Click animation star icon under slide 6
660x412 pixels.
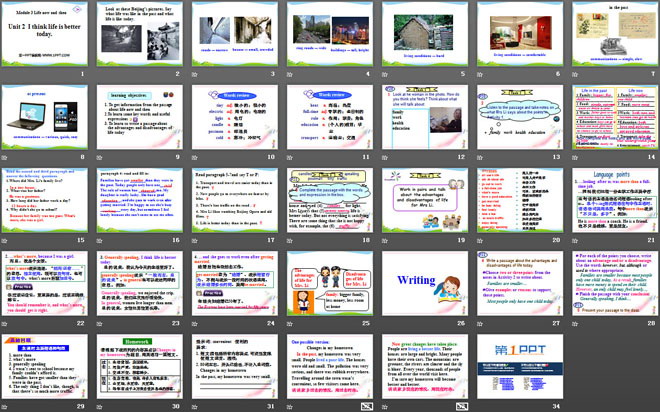point(480,74)
